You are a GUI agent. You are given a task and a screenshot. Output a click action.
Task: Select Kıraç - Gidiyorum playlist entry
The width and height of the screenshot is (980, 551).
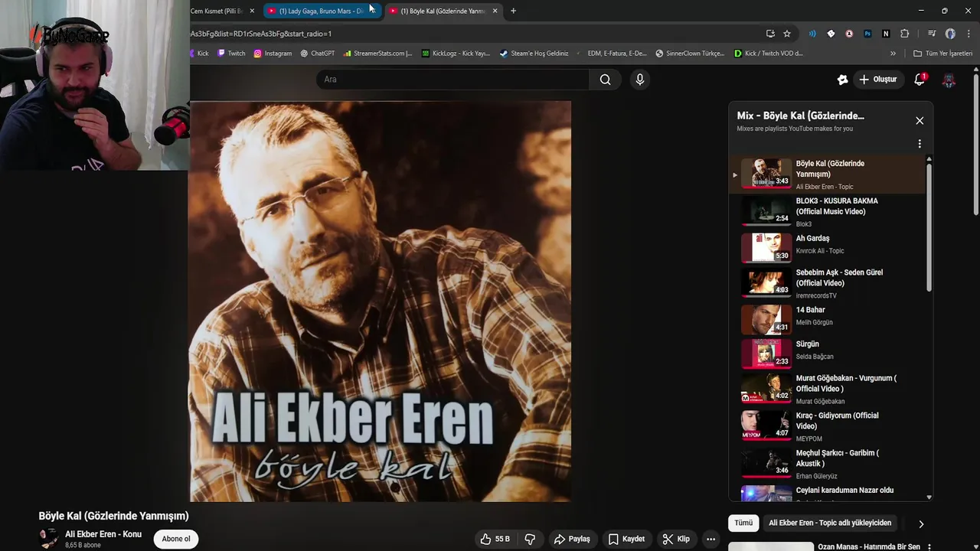827,426
